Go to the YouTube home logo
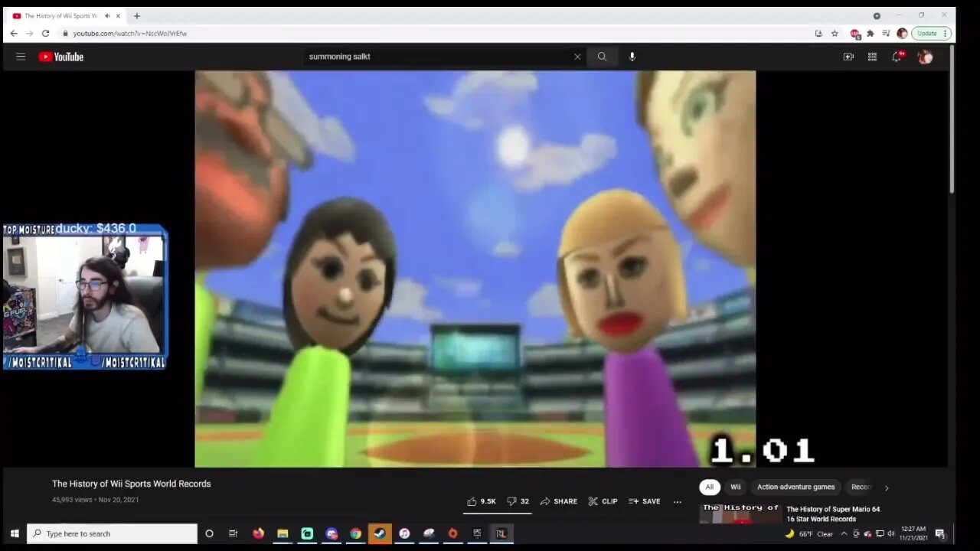 click(60, 57)
